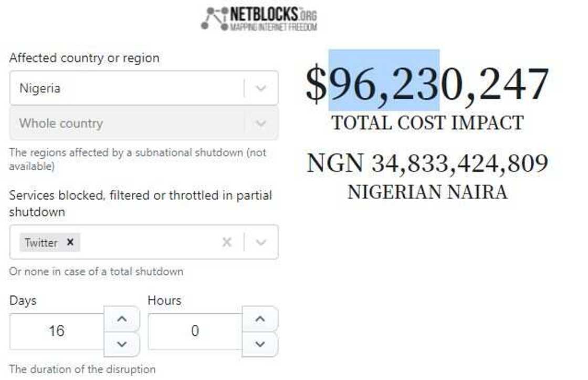588x380 pixels.
Task: Open the Whole country region chevron
Action: pos(261,124)
